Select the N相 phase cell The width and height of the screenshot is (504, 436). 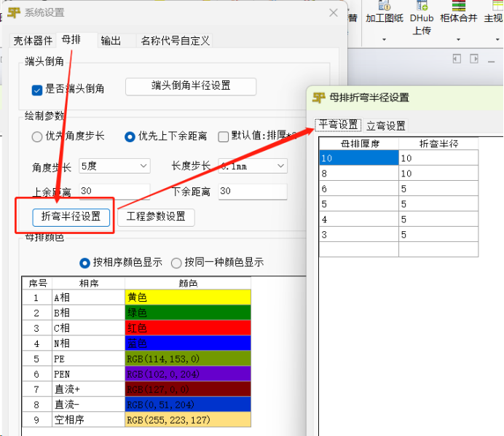[88, 343]
